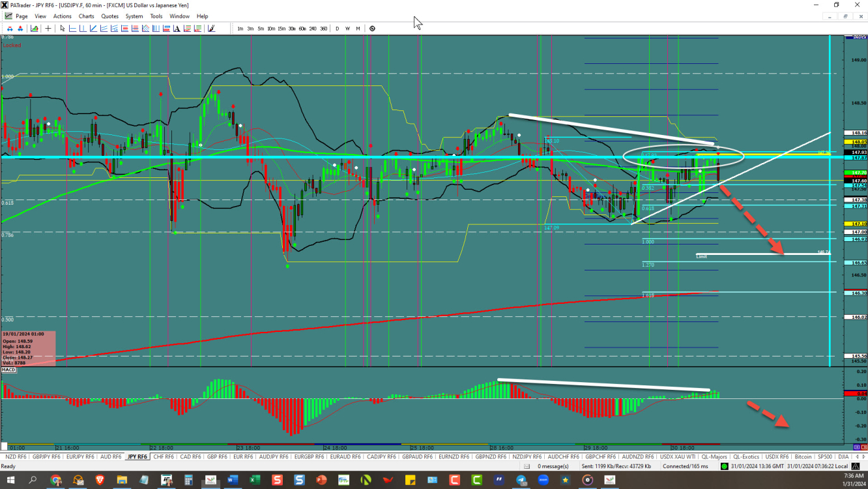Open File Explorer from the taskbar

pyautogui.click(x=123, y=480)
